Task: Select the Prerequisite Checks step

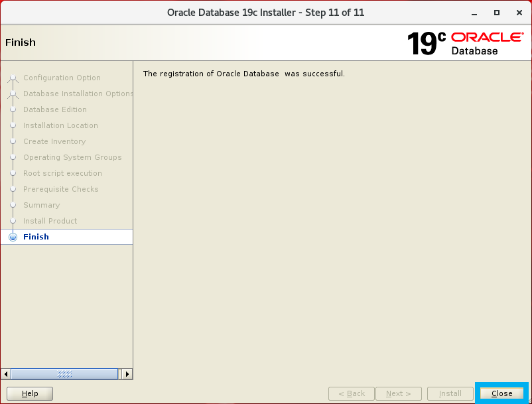Action: tap(61, 189)
